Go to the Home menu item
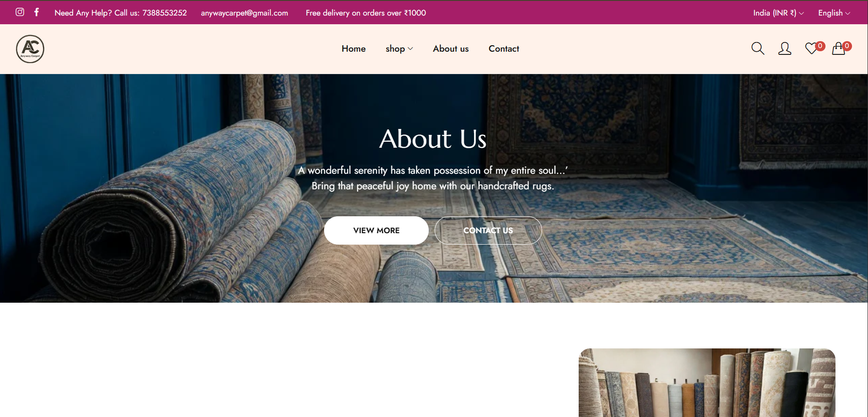 (x=353, y=48)
